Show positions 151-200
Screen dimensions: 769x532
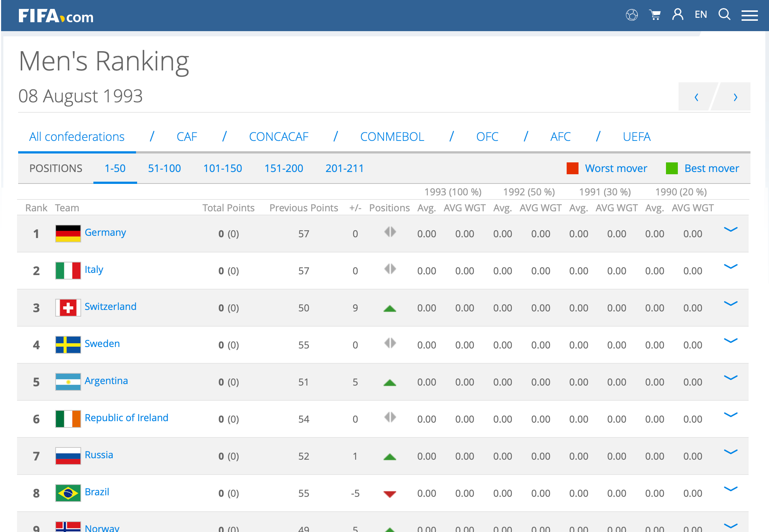(x=284, y=168)
